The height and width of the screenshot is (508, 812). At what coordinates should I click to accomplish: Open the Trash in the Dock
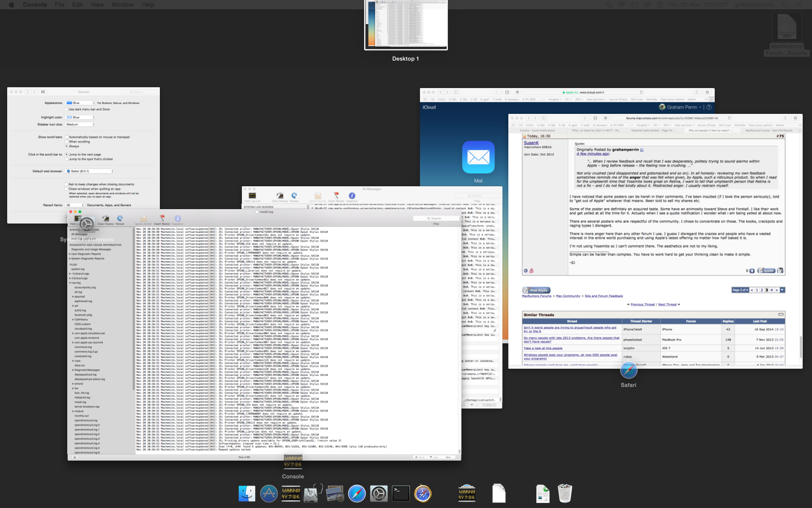[x=565, y=494]
